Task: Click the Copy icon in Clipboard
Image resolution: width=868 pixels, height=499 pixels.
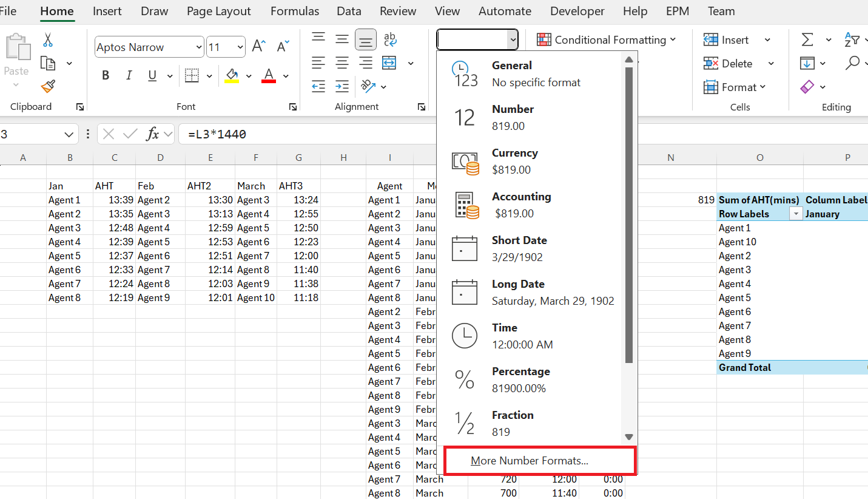Action: pos(48,63)
